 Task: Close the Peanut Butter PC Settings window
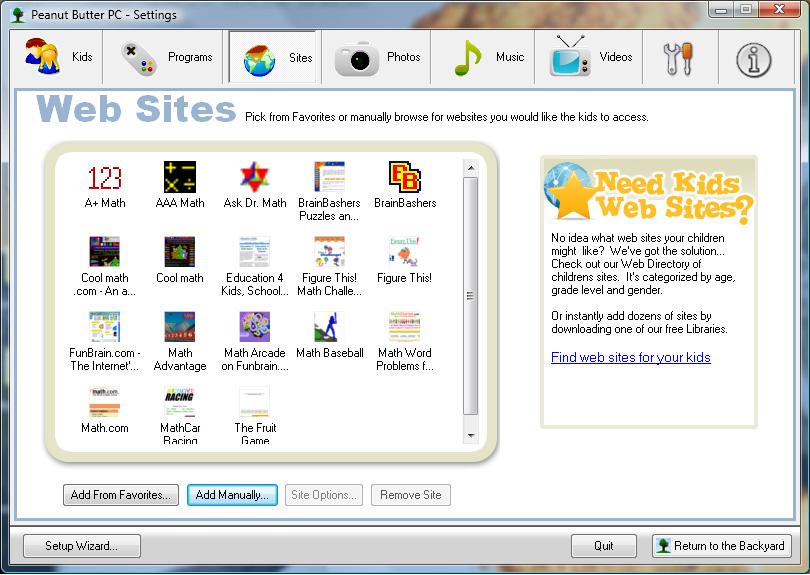tap(779, 9)
